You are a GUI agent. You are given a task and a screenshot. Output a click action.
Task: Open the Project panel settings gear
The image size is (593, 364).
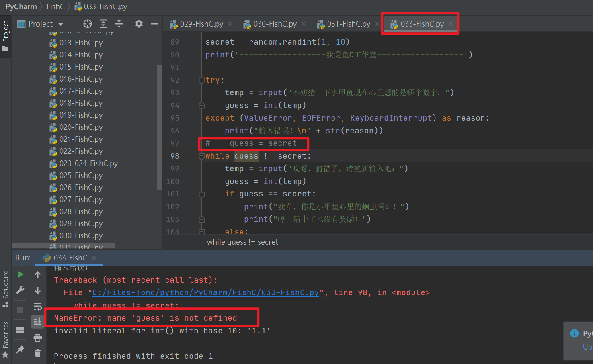point(139,24)
